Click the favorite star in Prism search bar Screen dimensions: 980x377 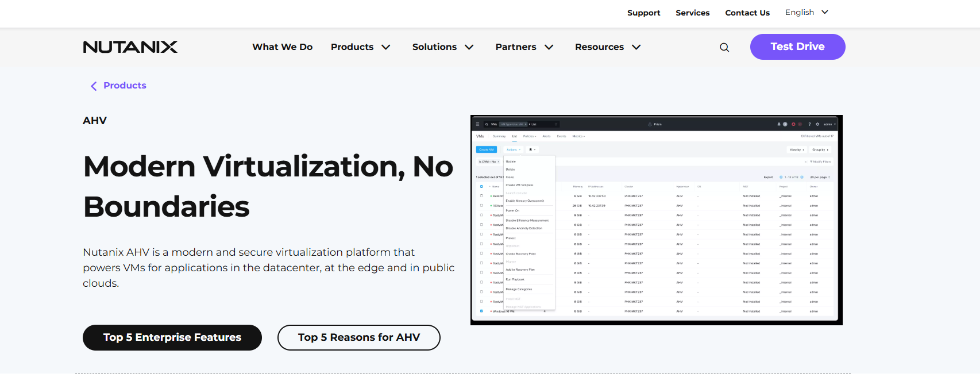pos(556,124)
